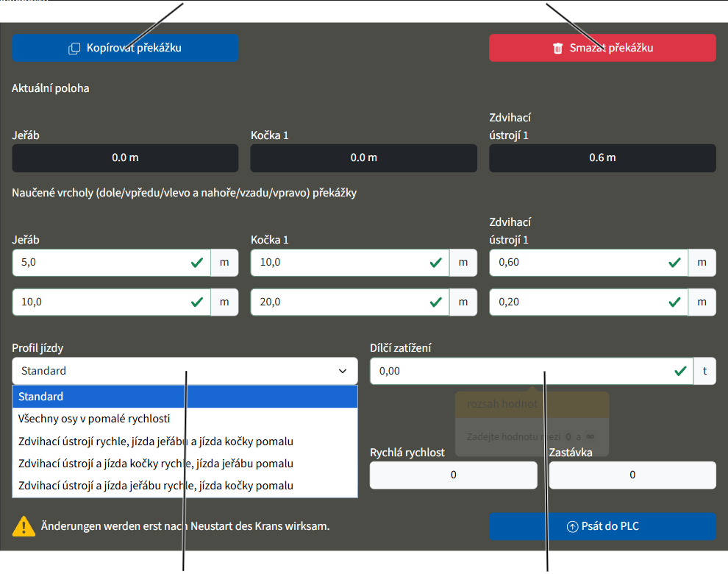The image size is (728, 574).
Task: Click the current Jeřáb position 0.0 m
Action: [x=125, y=158]
